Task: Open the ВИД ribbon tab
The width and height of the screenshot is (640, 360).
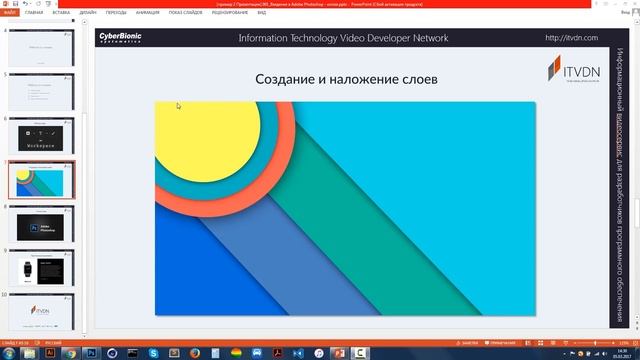Action: click(262, 13)
